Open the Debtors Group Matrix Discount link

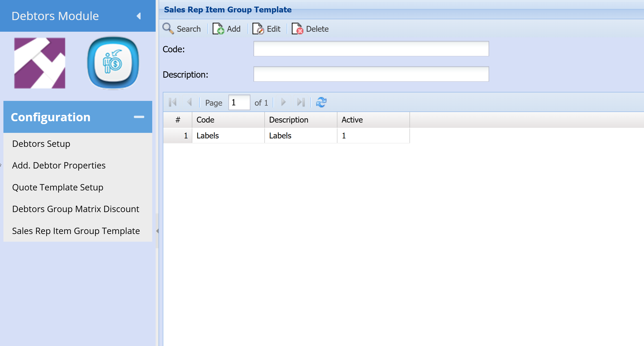point(75,209)
